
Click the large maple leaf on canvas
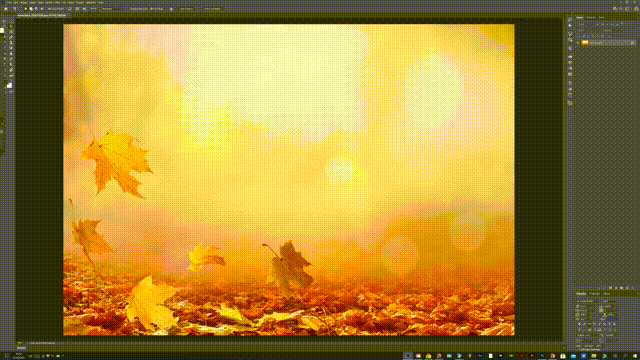click(x=118, y=163)
